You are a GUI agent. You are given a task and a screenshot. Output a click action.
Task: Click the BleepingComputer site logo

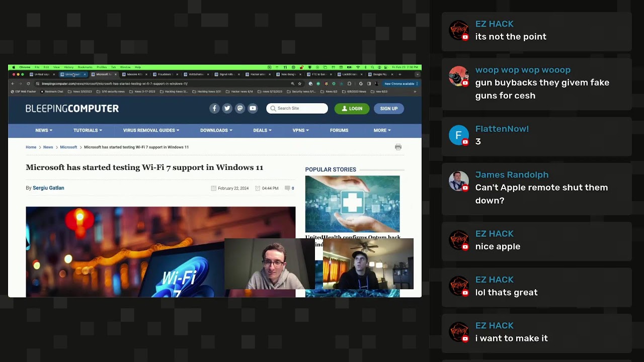pos(72,109)
